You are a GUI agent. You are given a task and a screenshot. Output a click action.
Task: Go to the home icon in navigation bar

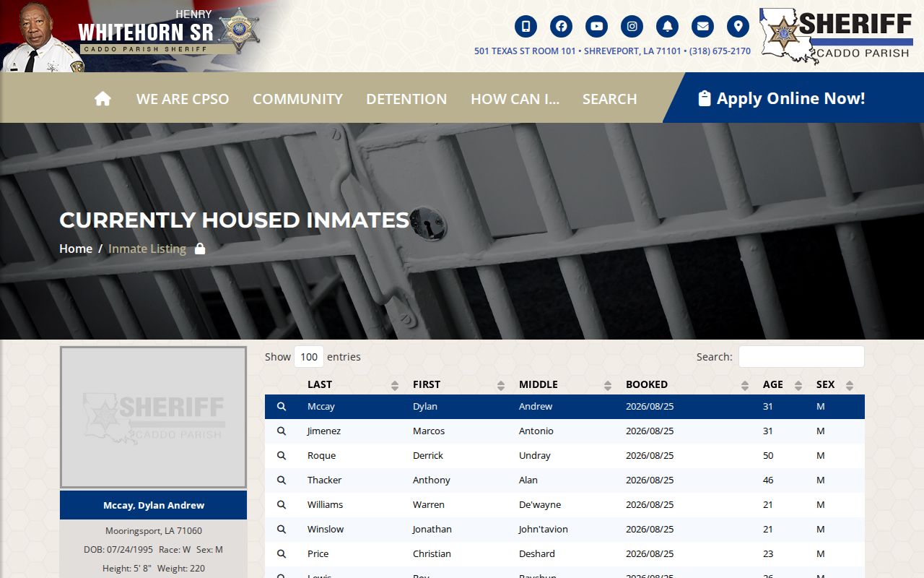103,98
